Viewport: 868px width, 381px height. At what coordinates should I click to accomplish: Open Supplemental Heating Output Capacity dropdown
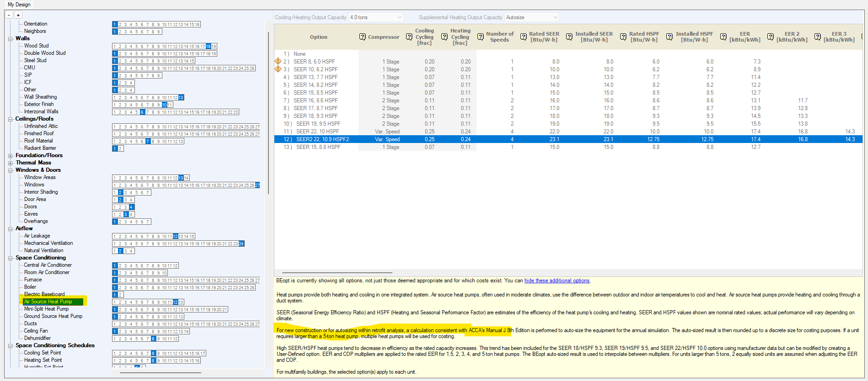click(x=532, y=17)
